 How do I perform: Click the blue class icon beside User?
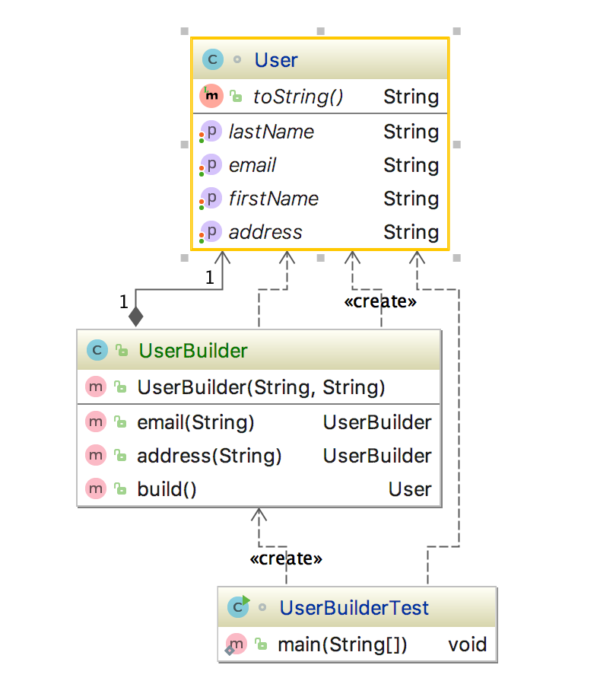click(x=211, y=59)
